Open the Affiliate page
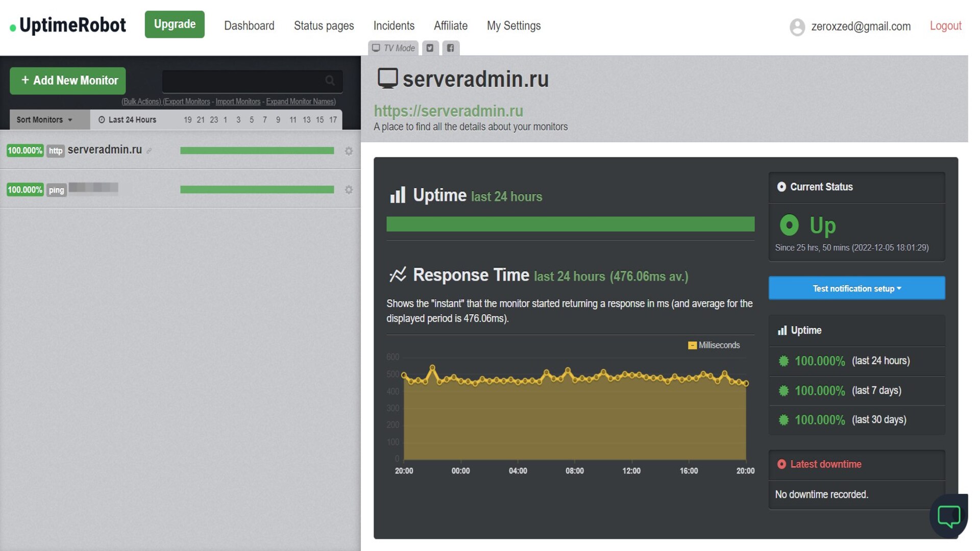This screenshot has width=980, height=551. [451, 26]
